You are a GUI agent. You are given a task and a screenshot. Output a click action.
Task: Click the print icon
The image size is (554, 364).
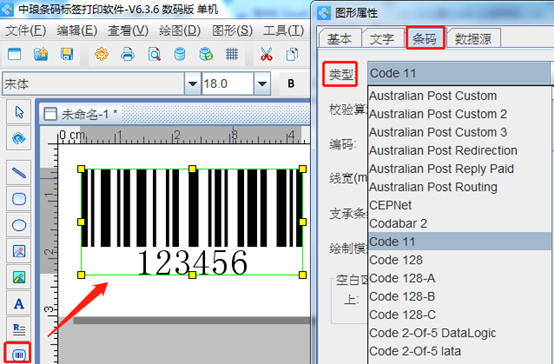128,54
